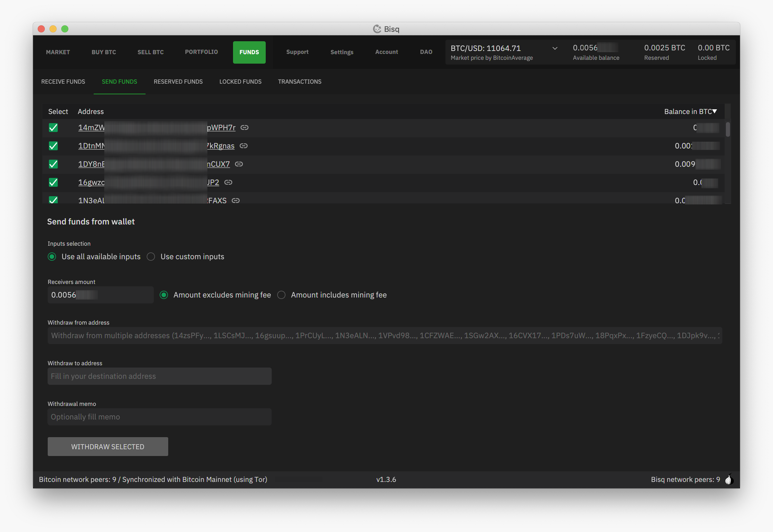Switch to TRANSACTIONS subtab

pyautogui.click(x=300, y=82)
